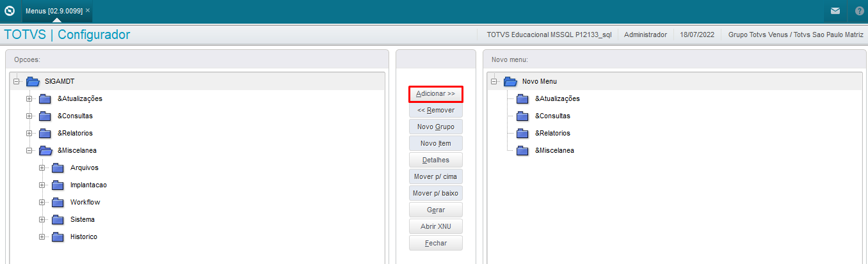Viewport: 868px width, 264px height.
Task: Click &Consultas folder icon in Novo menu
Action: [x=522, y=116]
